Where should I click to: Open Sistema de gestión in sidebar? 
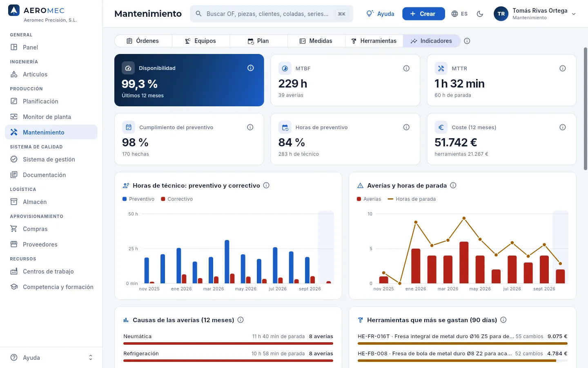51,159
